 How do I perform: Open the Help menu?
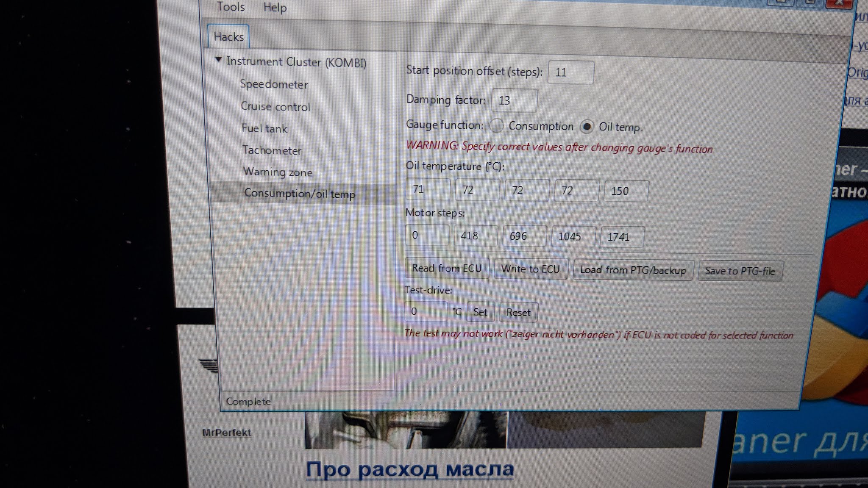275,7
